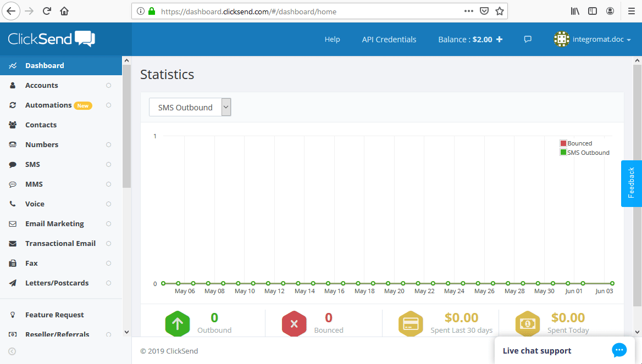The image size is (642, 364).
Task: Click the browser back arrow button
Action: (11, 11)
